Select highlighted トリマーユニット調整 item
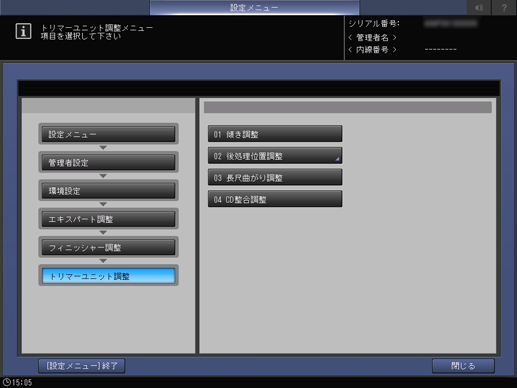The height and width of the screenshot is (388, 517). pyautogui.click(x=108, y=276)
